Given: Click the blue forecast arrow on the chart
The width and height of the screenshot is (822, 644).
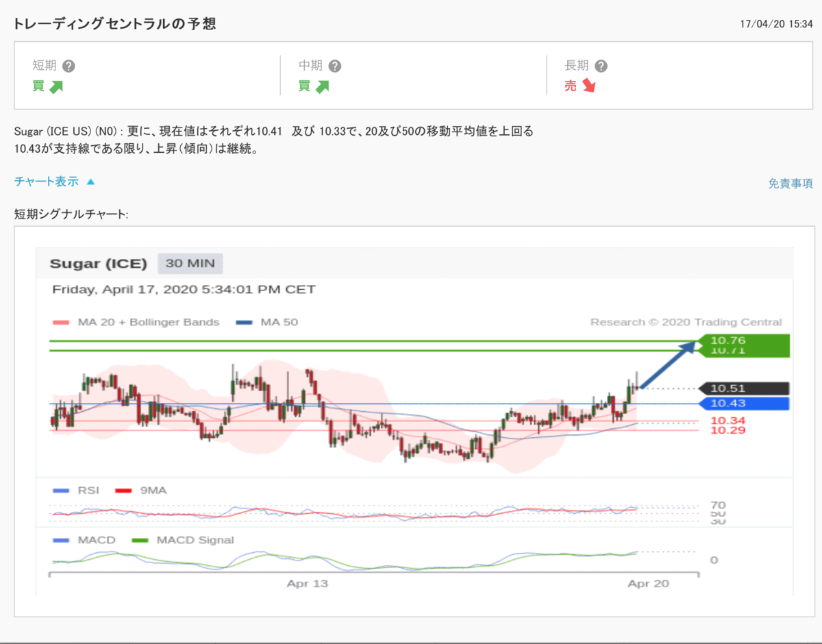Looking at the screenshot, I should click(x=669, y=364).
